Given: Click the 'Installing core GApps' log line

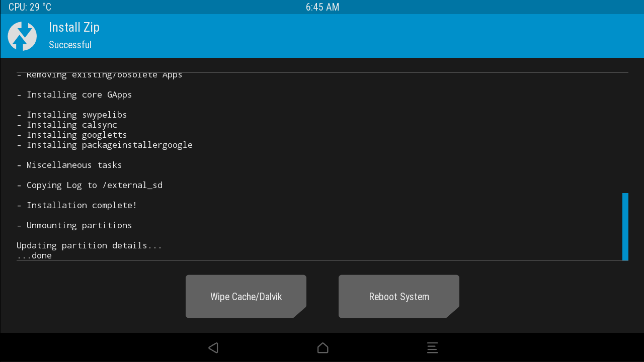Looking at the screenshot, I should [74, 95].
